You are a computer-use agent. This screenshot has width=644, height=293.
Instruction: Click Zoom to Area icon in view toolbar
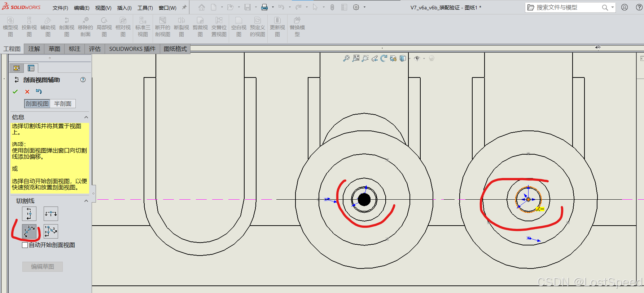tap(365, 58)
